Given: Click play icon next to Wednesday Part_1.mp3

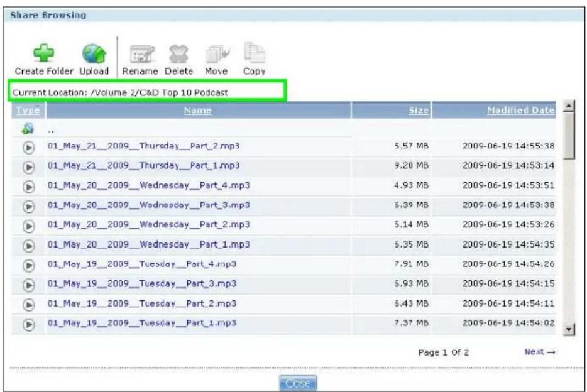Looking at the screenshot, I should [x=28, y=246].
